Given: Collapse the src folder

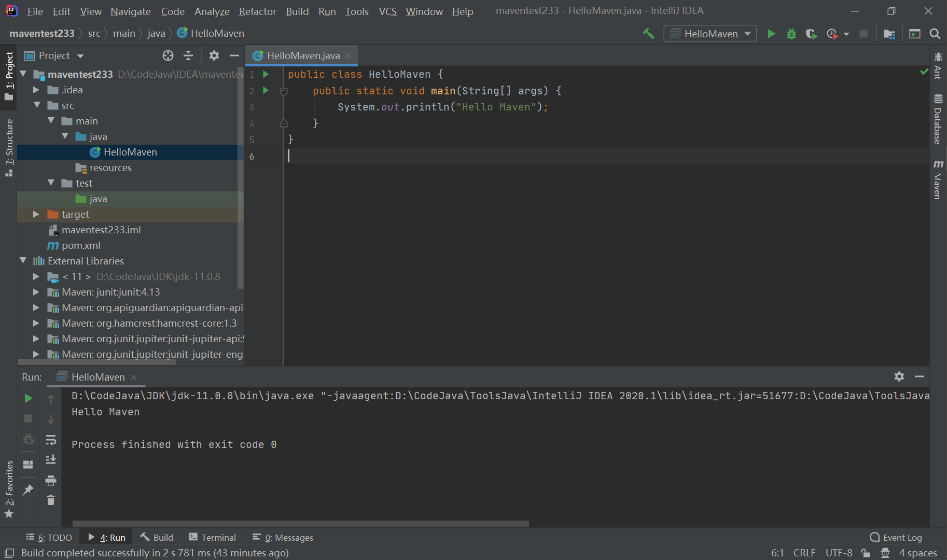Looking at the screenshot, I should (37, 105).
